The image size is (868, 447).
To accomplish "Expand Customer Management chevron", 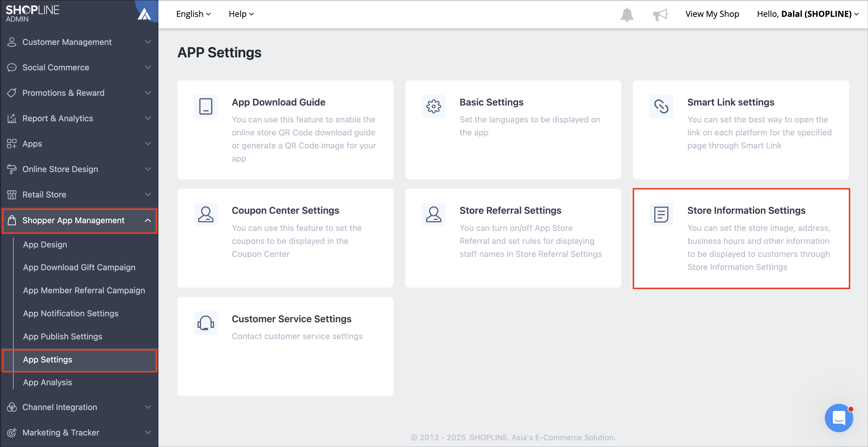I will (x=148, y=42).
